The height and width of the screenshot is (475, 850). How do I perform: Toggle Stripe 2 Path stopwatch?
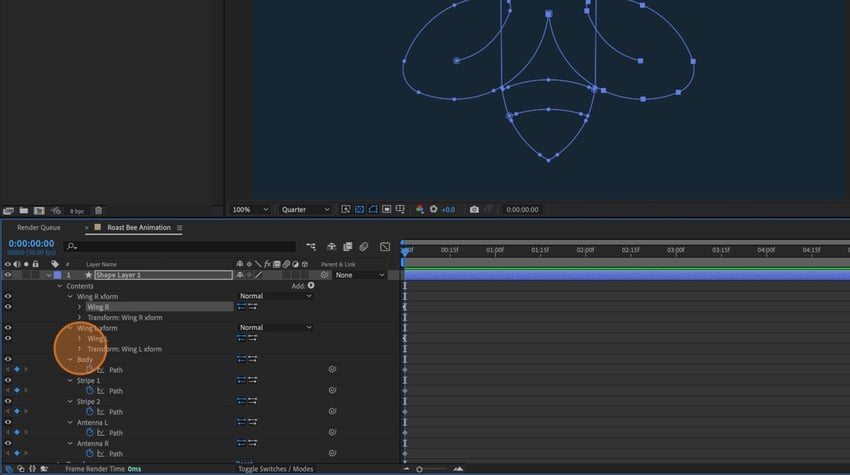click(x=90, y=412)
